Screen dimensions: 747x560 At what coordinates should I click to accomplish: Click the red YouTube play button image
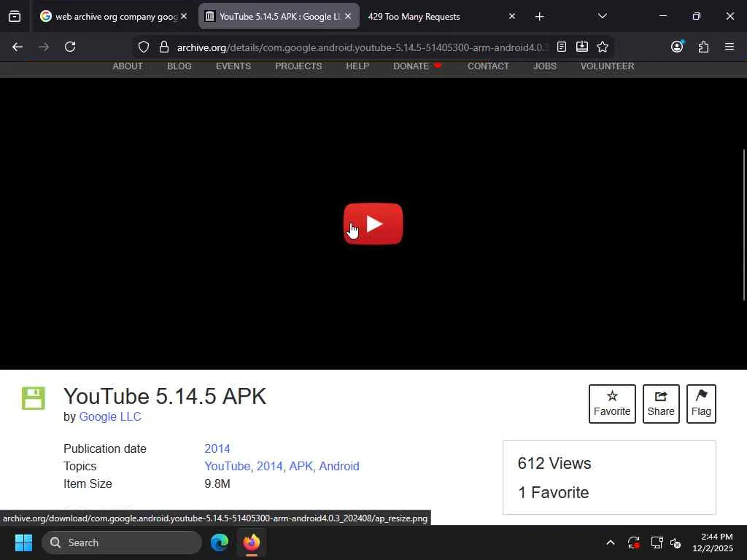pyautogui.click(x=373, y=224)
